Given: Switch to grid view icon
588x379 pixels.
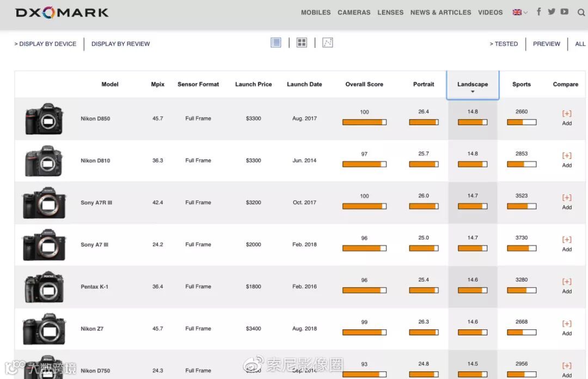Looking at the screenshot, I should pos(302,43).
